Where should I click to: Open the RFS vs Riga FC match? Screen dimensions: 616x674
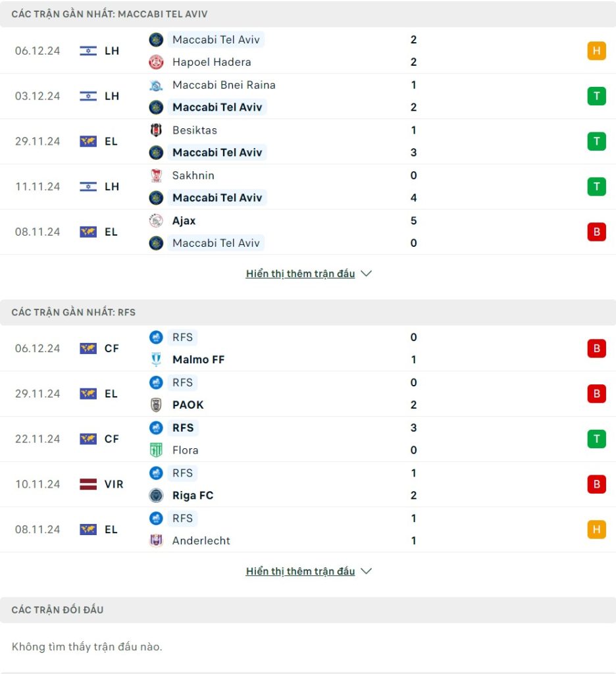point(283,484)
